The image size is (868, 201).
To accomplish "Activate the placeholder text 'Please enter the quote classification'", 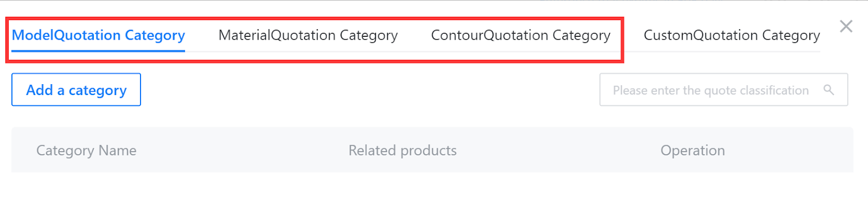I will [711, 90].
